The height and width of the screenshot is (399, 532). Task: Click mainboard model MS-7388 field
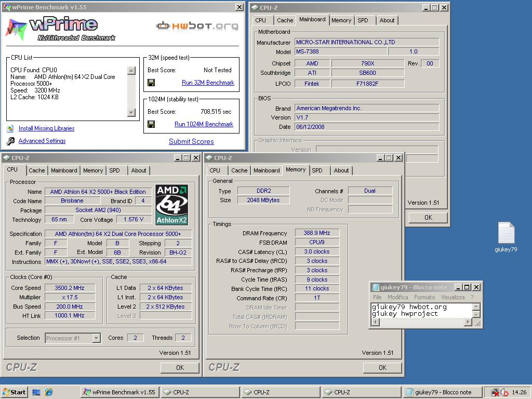tap(341, 51)
